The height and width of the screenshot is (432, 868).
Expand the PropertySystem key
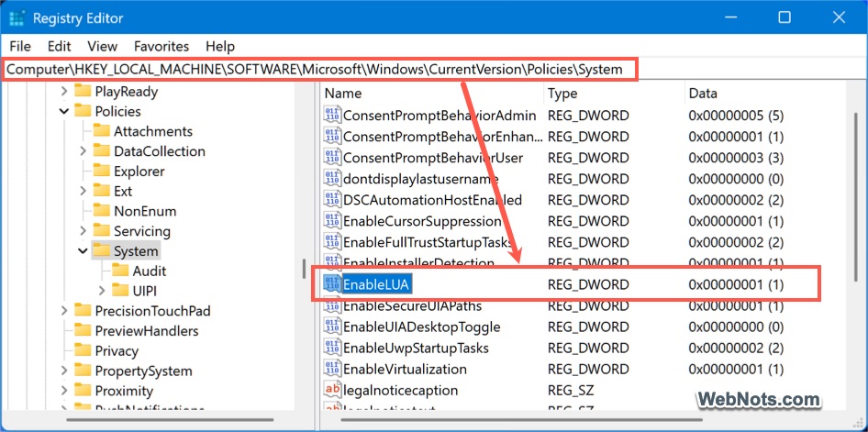coord(64,371)
